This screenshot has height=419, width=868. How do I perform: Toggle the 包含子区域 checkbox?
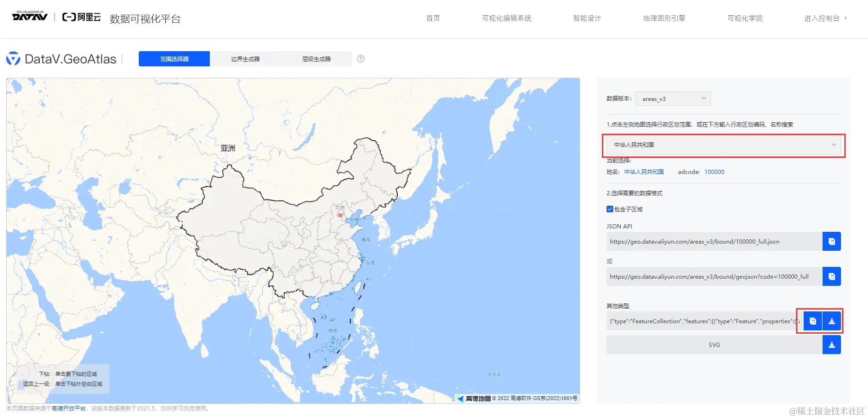tap(610, 209)
